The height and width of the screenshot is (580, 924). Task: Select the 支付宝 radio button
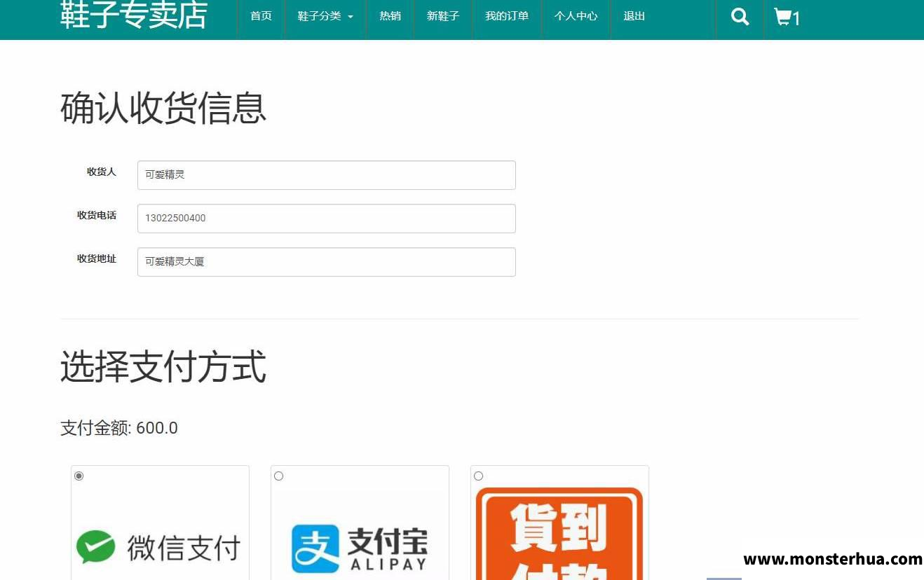279,476
